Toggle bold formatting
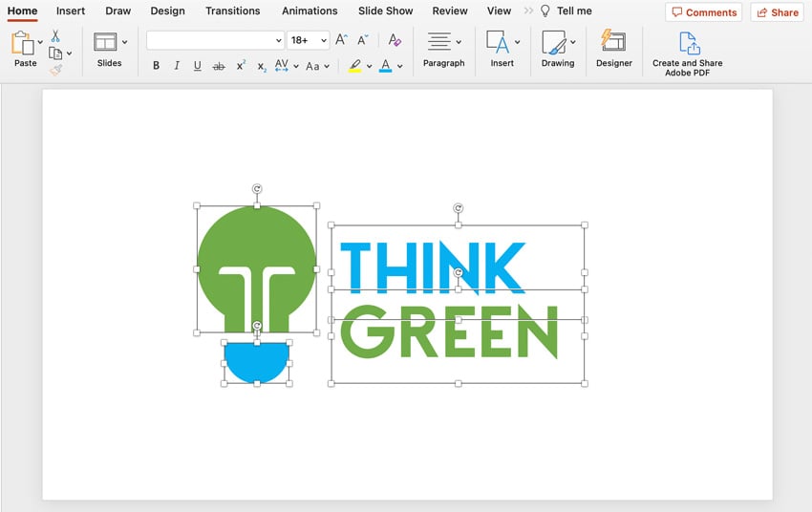The height and width of the screenshot is (512, 812). 156,66
